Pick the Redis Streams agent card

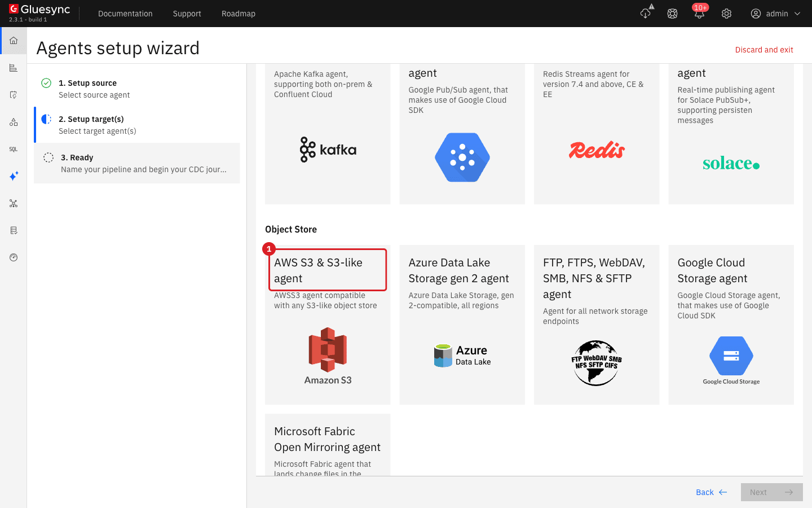597,134
